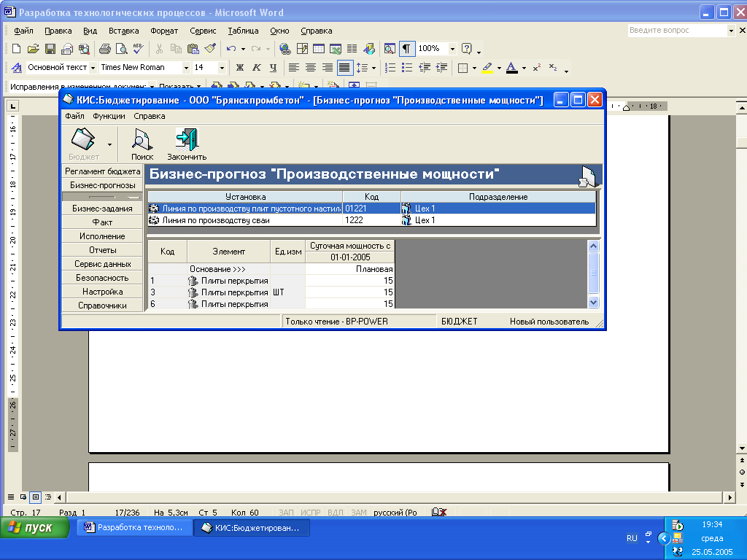Click font color A swatch button
This screenshot has height=560, width=747.
click(512, 68)
